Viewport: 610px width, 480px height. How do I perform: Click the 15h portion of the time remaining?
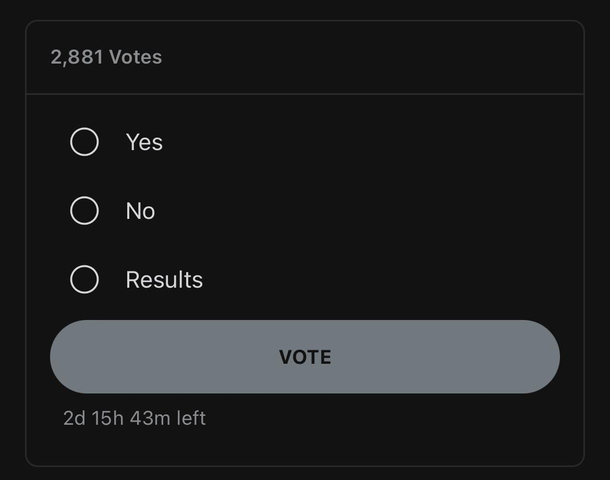pyautogui.click(x=108, y=419)
